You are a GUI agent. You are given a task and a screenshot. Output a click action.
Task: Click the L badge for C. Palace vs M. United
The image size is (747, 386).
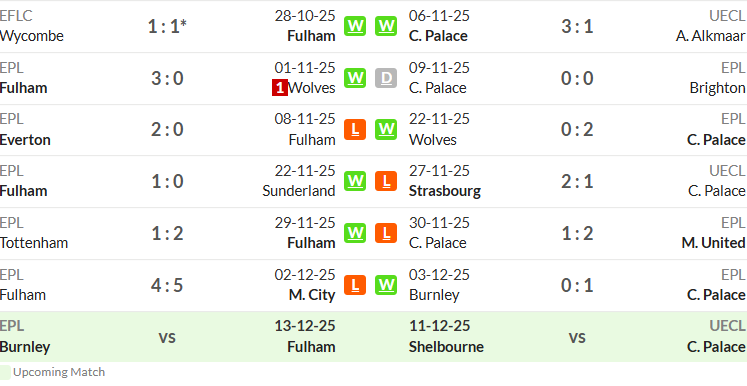386,233
